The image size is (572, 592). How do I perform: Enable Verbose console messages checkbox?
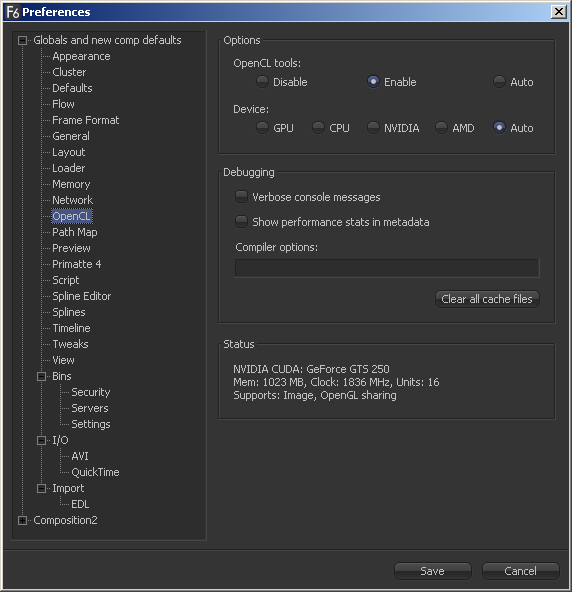tap(241, 197)
